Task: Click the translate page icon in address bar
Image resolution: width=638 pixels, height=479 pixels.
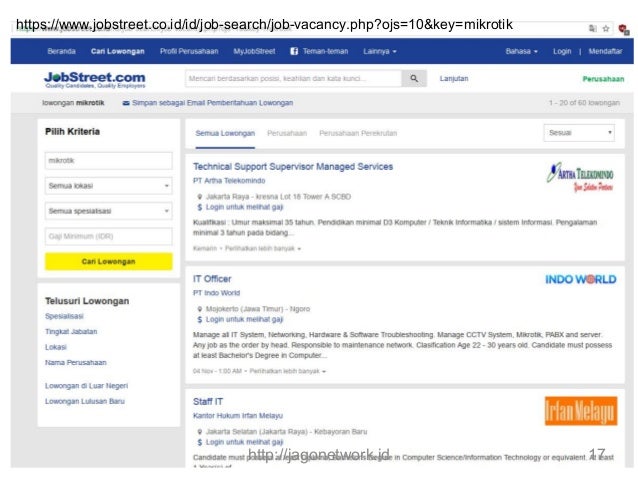Action: 592,28
